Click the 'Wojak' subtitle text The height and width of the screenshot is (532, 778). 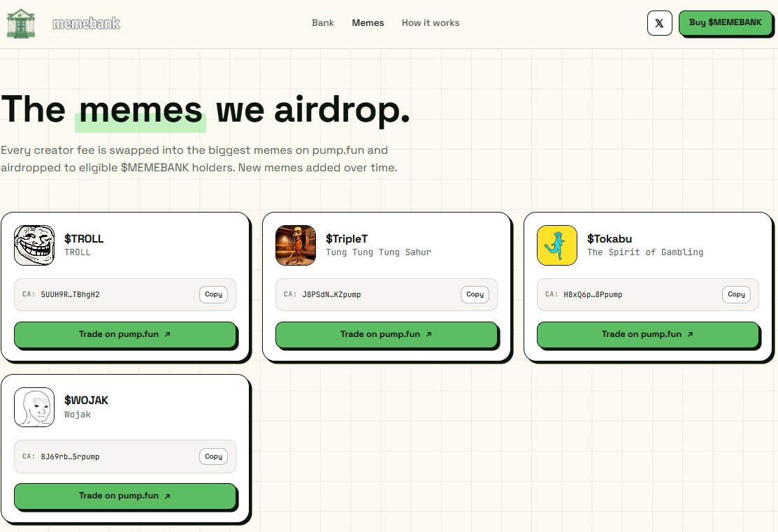(x=78, y=414)
